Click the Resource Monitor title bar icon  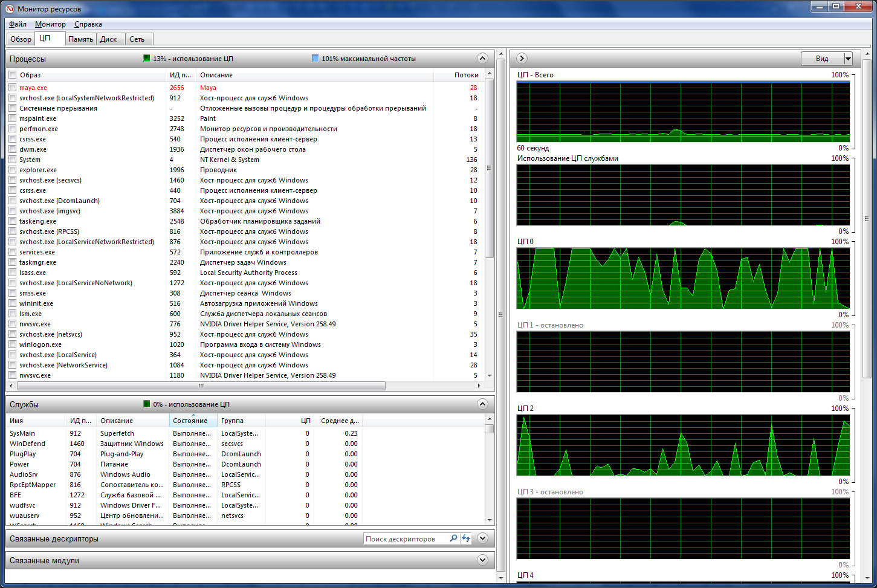point(10,9)
